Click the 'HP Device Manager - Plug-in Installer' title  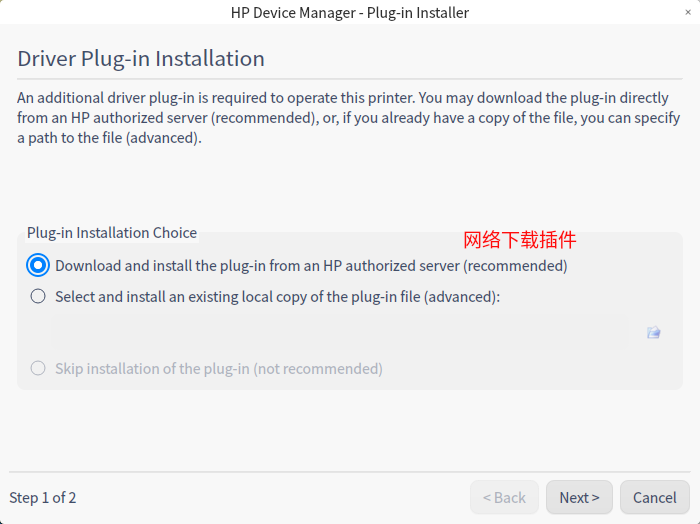[350, 12]
